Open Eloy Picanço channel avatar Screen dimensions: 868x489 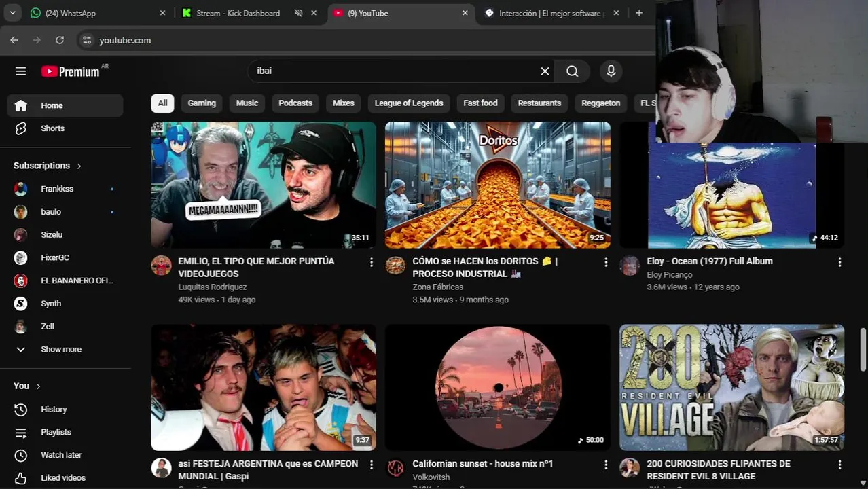pos(630,266)
